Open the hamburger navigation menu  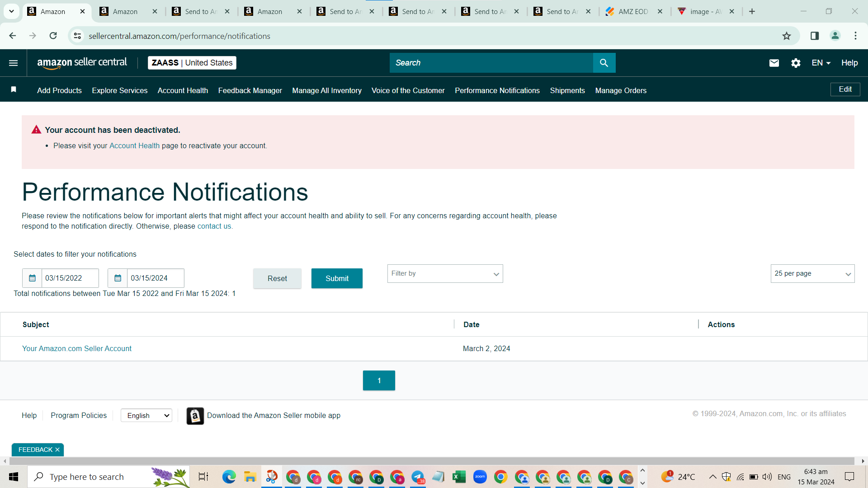[x=14, y=63]
